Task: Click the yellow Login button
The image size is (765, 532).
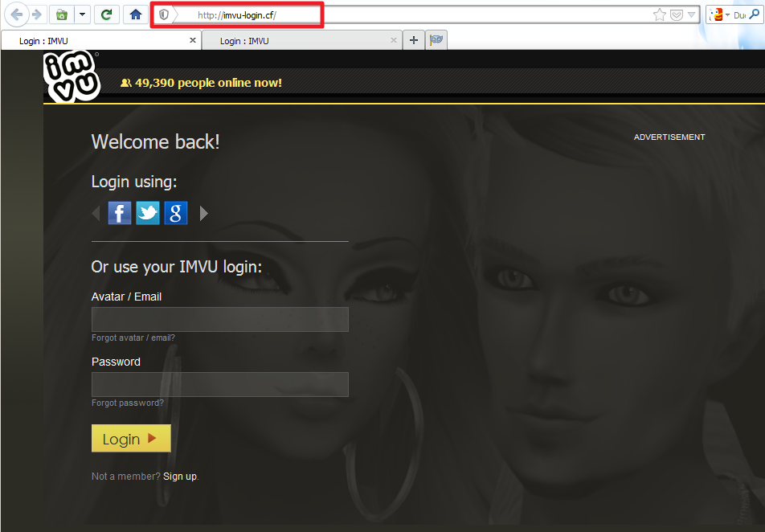Action: (131, 438)
